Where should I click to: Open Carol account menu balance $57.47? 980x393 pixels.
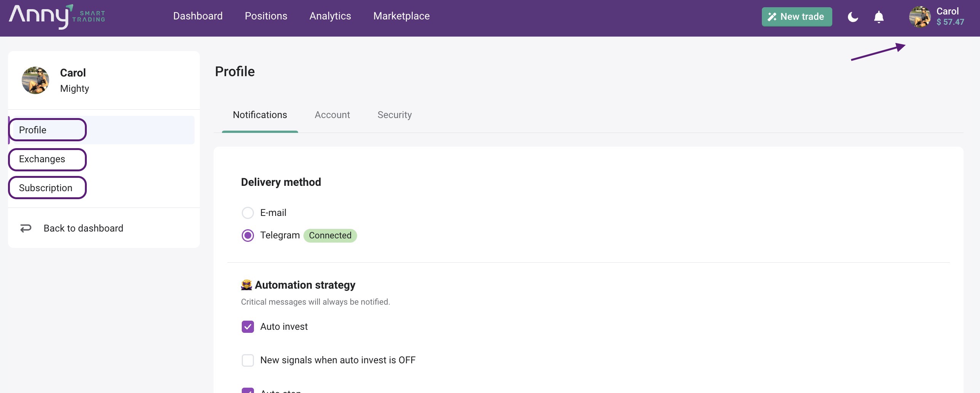coord(950,22)
